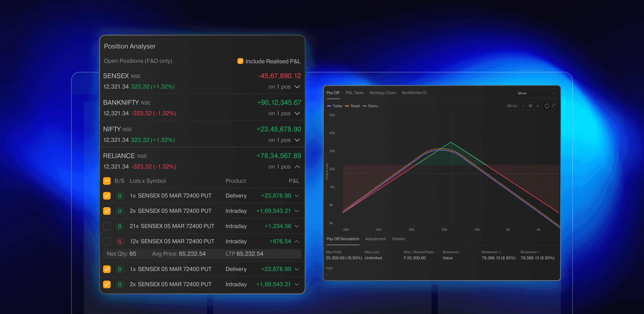
Task: Click the Product column header
Action: coord(235,181)
